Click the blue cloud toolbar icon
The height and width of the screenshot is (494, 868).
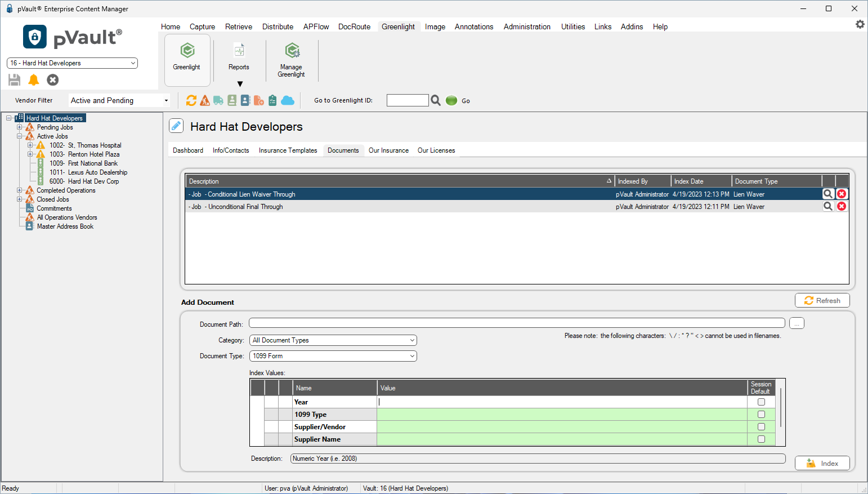(x=288, y=100)
